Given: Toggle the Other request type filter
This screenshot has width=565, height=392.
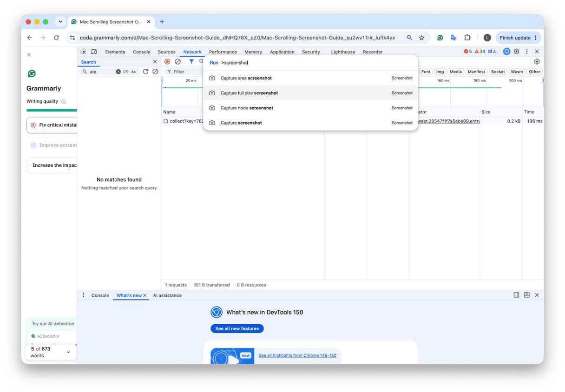Looking at the screenshot, I should pyautogui.click(x=535, y=72).
